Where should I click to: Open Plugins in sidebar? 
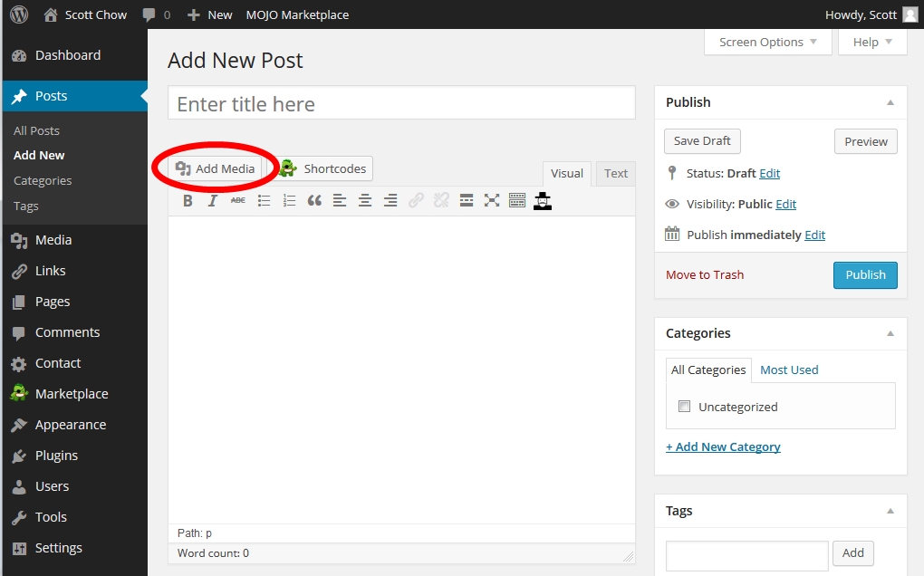[x=75, y=456]
